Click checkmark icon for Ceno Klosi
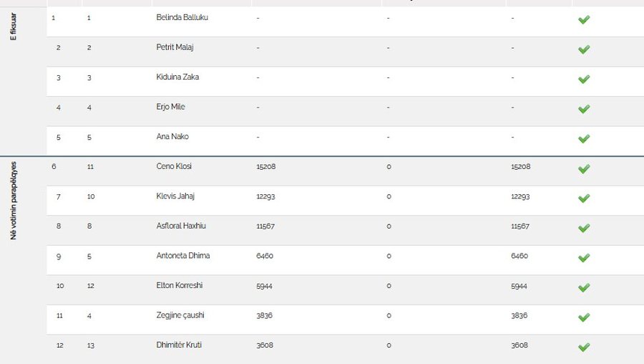The height and width of the screenshot is (364, 644). pyautogui.click(x=584, y=168)
